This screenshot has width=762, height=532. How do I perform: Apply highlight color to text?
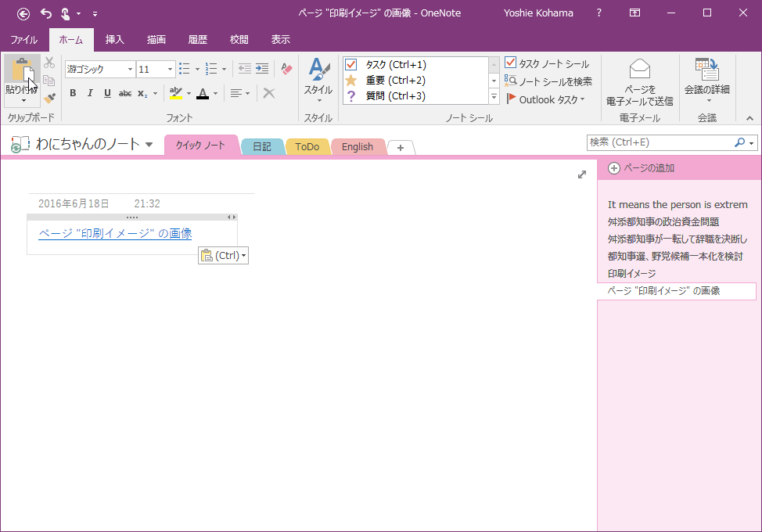176,93
